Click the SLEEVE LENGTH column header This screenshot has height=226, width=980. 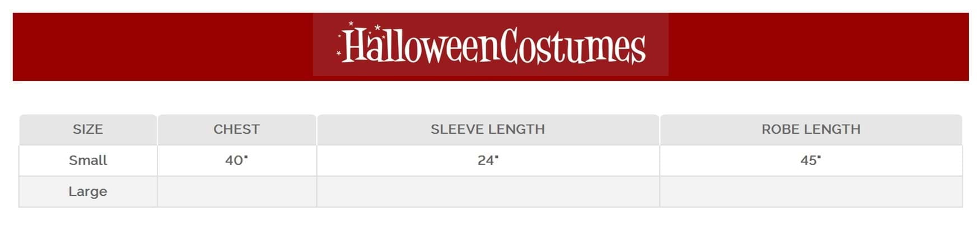487,129
